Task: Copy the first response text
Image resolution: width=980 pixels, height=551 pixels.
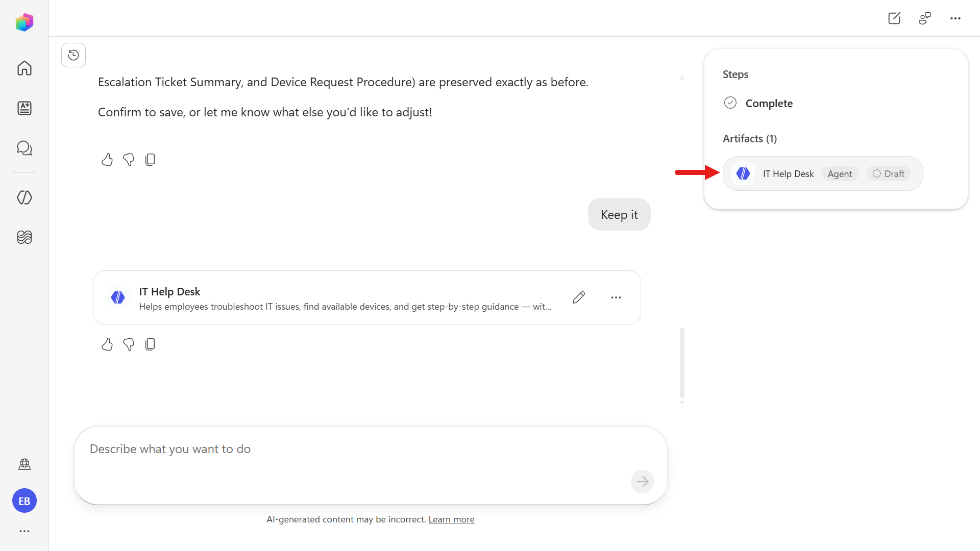Action: 150,160
